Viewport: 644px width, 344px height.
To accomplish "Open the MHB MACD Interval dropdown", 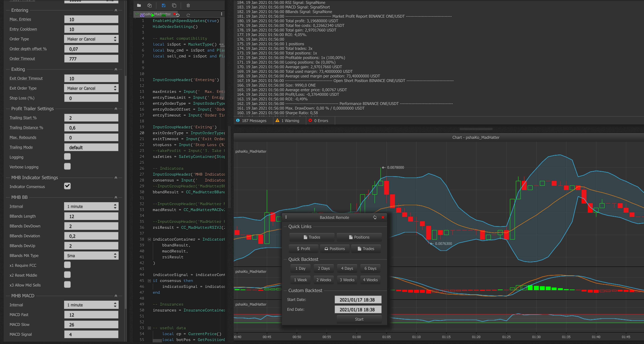I will coord(91,305).
